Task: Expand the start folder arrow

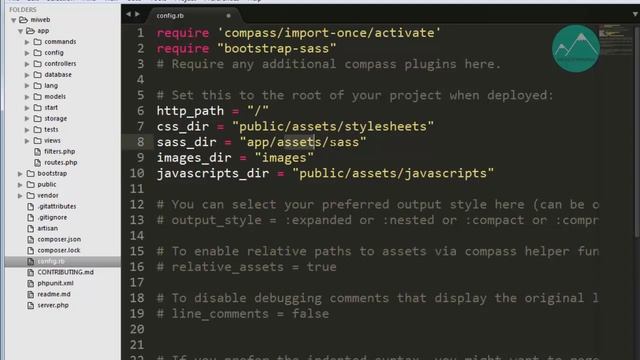Action: 27,108
